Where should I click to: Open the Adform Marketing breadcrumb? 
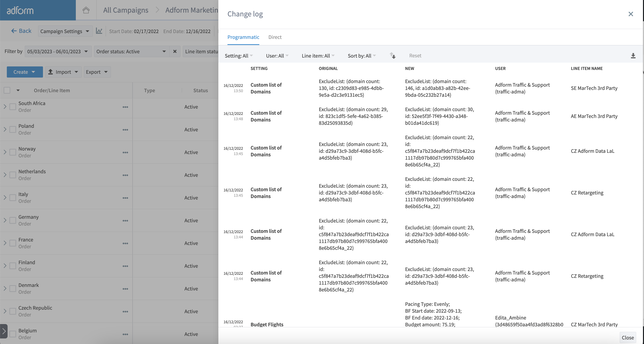pos(192,10)
